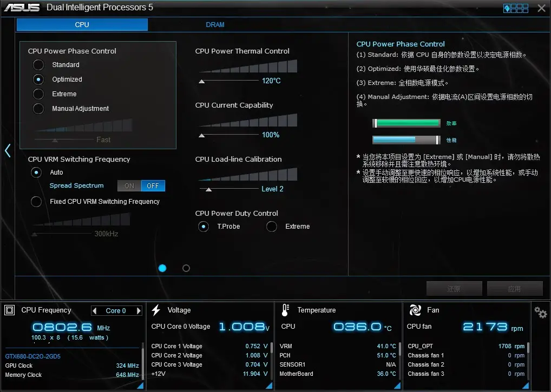Click the Fan panel fan icon
Screen dimensions: 551x392
(415, 310)
